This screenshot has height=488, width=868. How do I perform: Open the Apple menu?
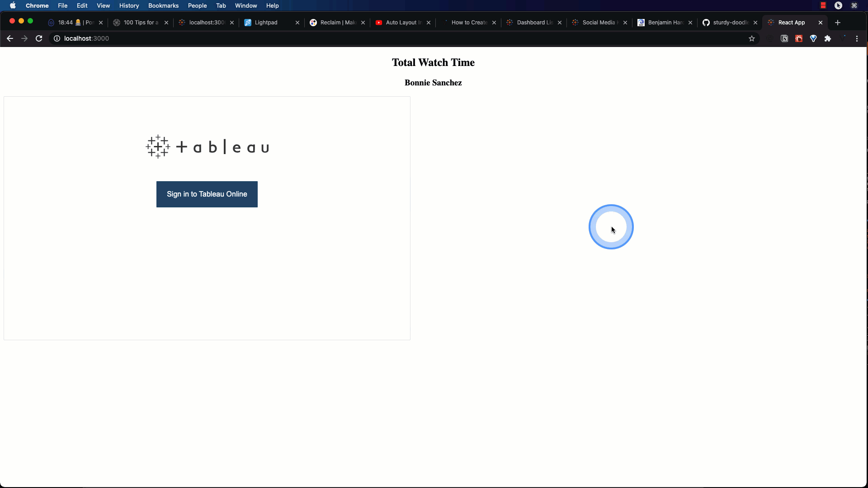pyautogui.click(x=13, y=5)
